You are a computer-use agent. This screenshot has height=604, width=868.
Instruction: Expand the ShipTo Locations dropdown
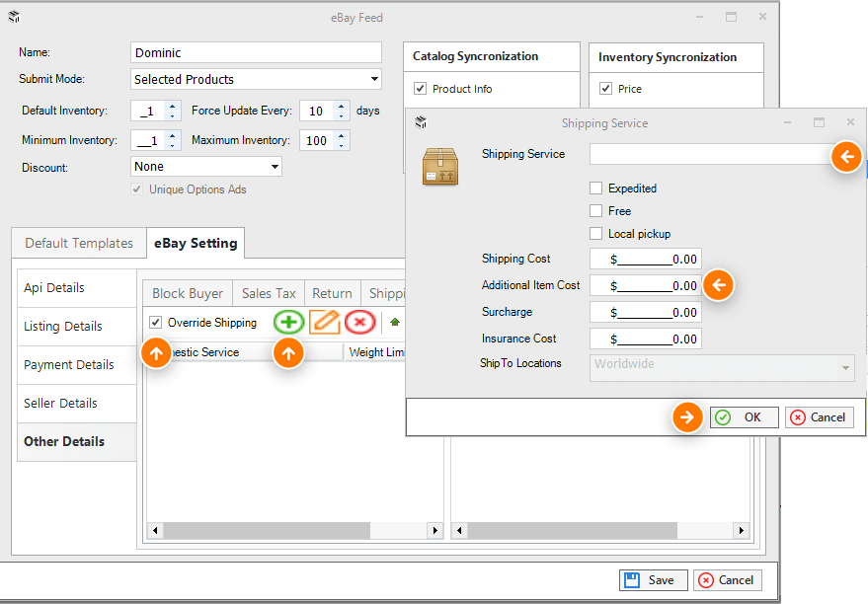point(845,368)
